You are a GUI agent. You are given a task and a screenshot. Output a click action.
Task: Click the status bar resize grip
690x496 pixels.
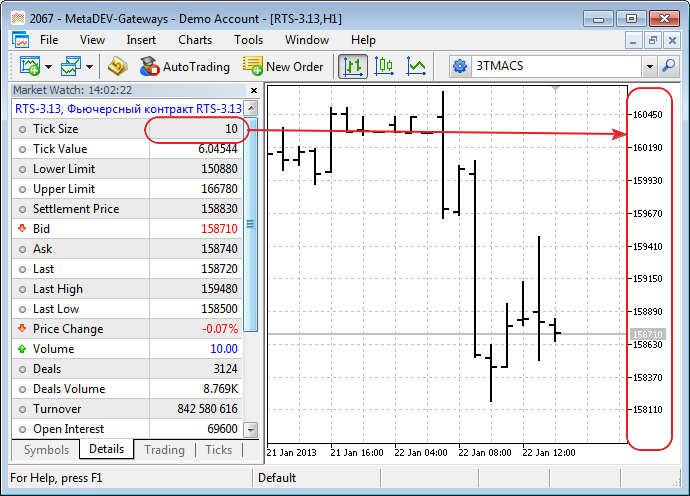[x=676, y=482]
